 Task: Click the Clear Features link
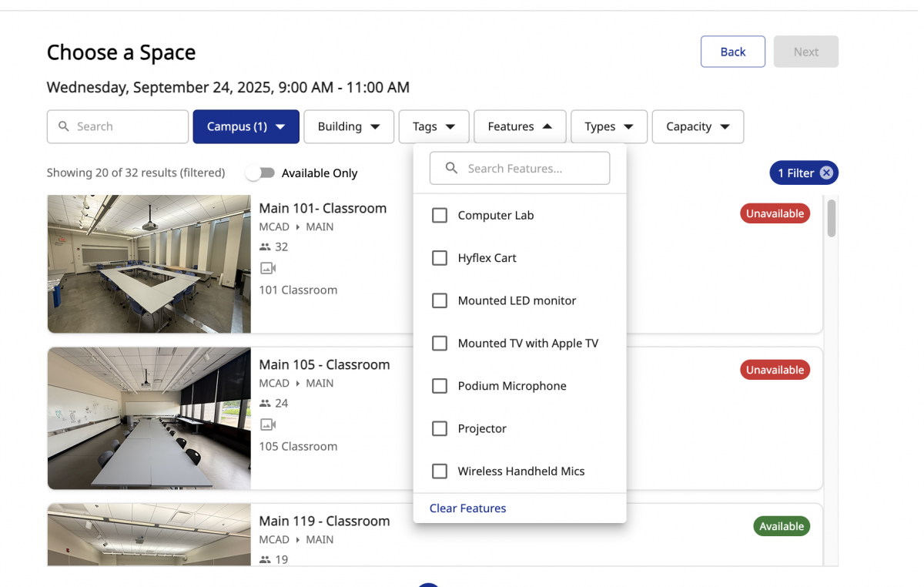tap(468, 508)
